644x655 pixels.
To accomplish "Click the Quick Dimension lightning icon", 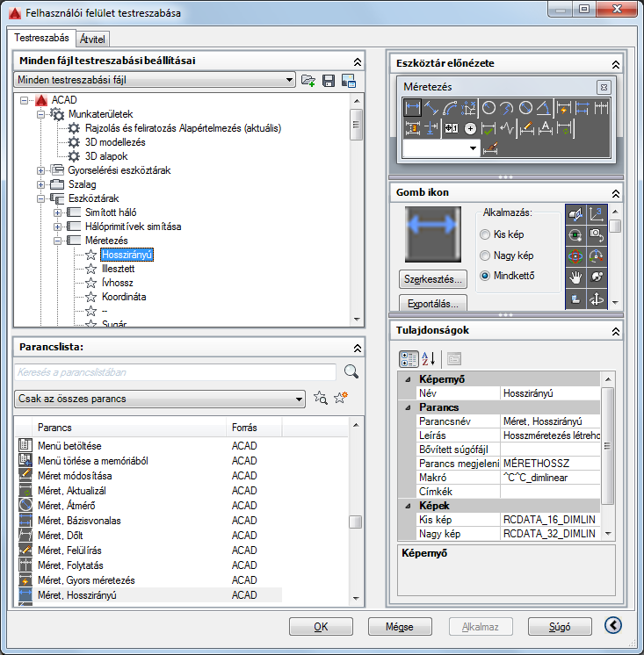I will coord(564,108).
